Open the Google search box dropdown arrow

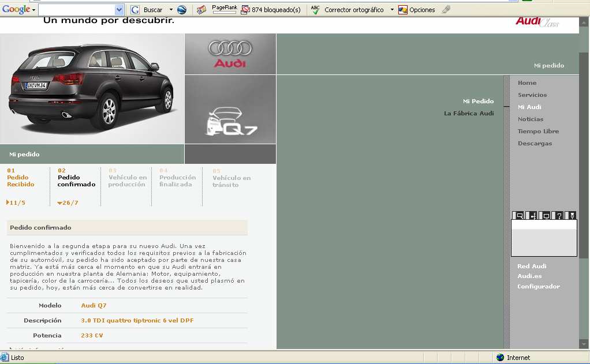click(x=120, y=10)
